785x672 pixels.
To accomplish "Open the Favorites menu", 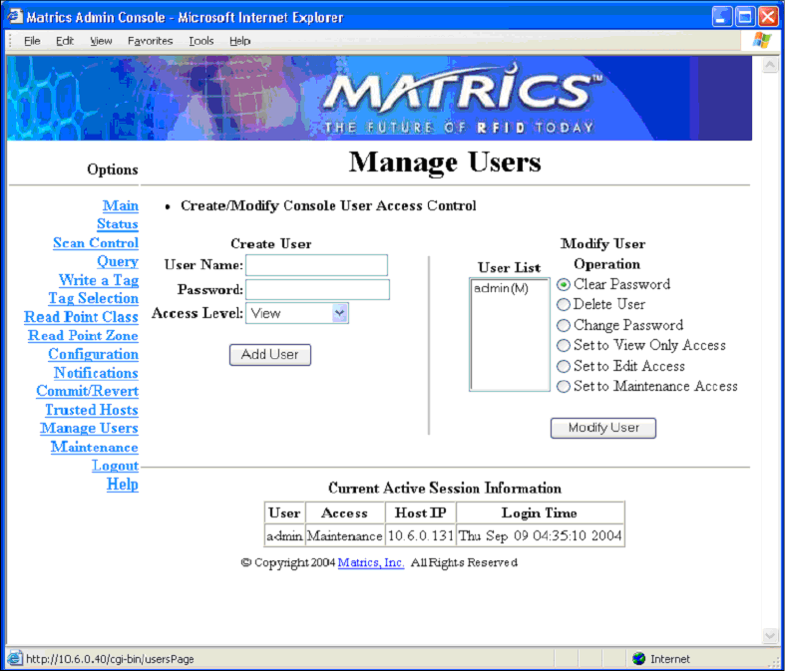I will click(x=150, y=41).
